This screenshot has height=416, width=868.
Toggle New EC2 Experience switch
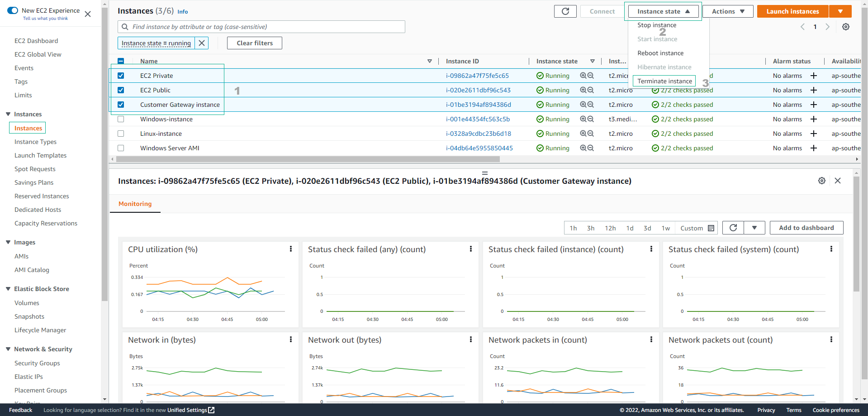pyautogui.click(x=13, y=10)
